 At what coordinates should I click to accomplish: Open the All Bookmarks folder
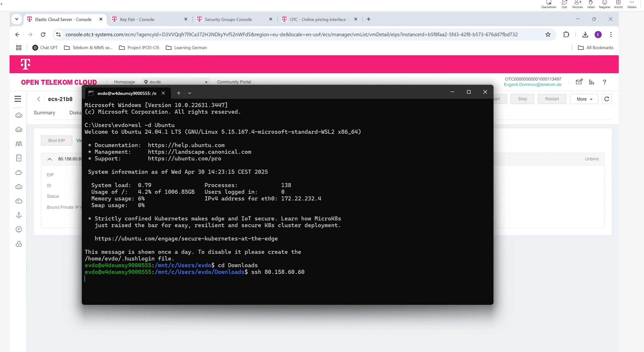click(x=596, y=48)
